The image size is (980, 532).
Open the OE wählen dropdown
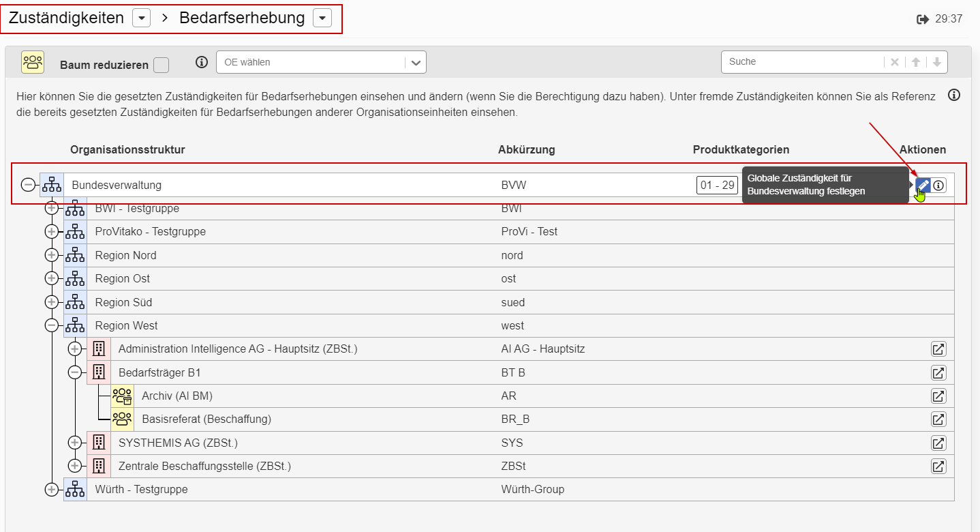(321, 62)
